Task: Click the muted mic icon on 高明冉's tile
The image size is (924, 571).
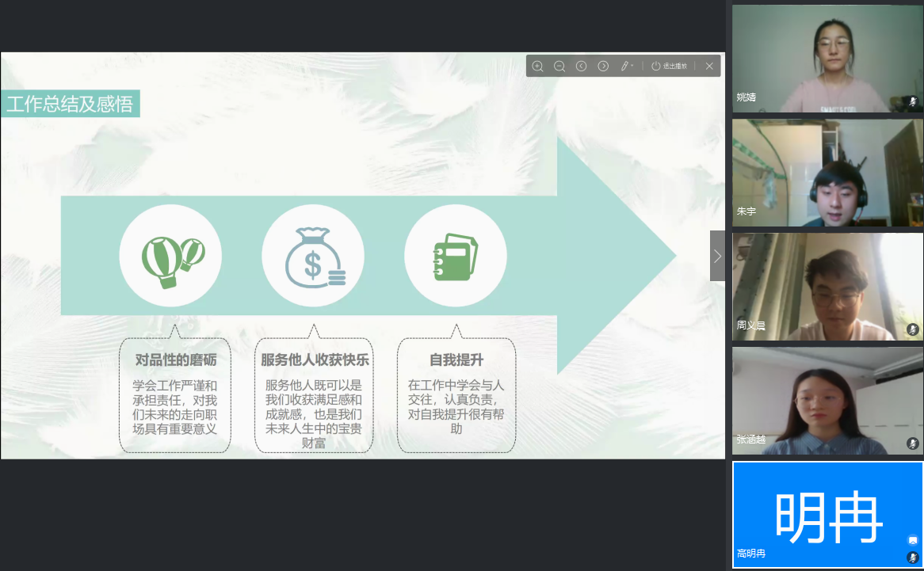Action: pos(913,558)
